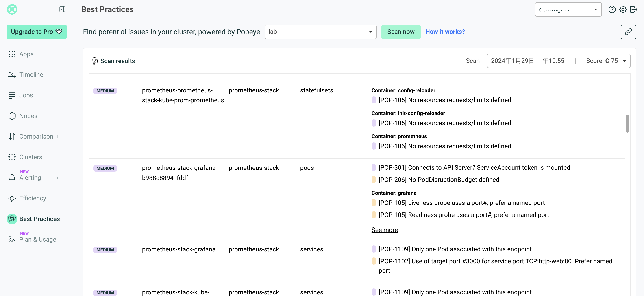Click the logout icon
This screenshot has width=644, height=296.
point(633,9)
